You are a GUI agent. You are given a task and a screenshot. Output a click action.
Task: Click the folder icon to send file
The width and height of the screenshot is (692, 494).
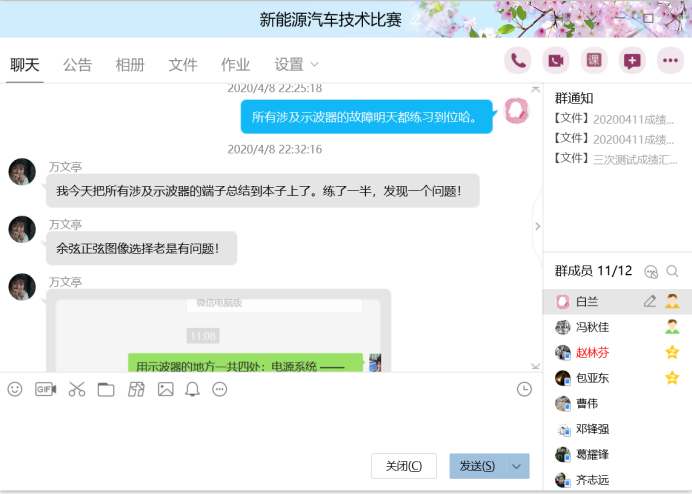tap(106, 389)
